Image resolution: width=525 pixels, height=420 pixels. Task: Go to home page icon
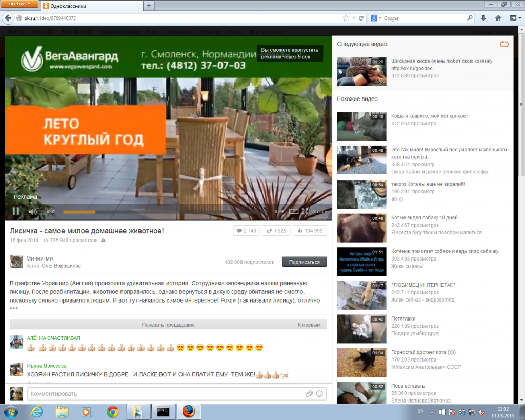tap(498, 18)
